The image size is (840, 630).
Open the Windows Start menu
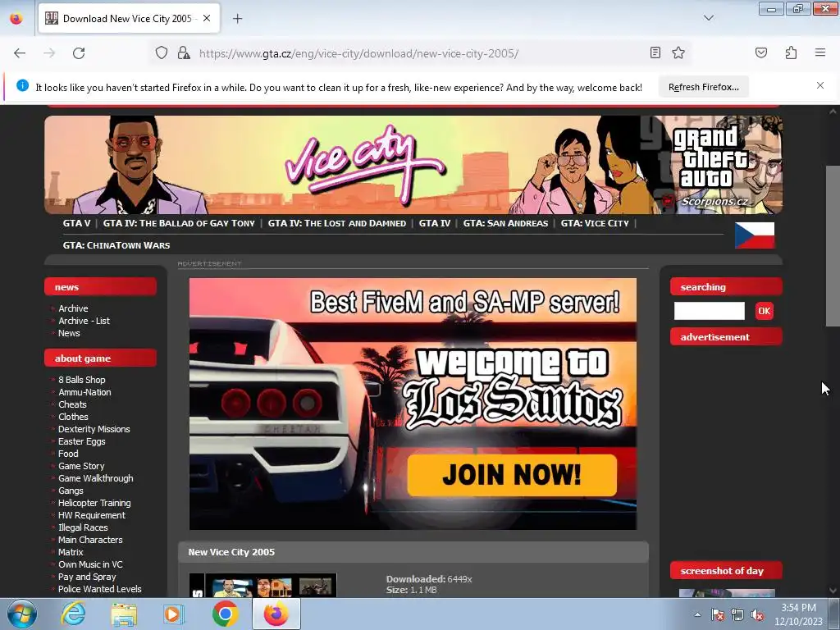pyautogui.click(x=22, y=614)
